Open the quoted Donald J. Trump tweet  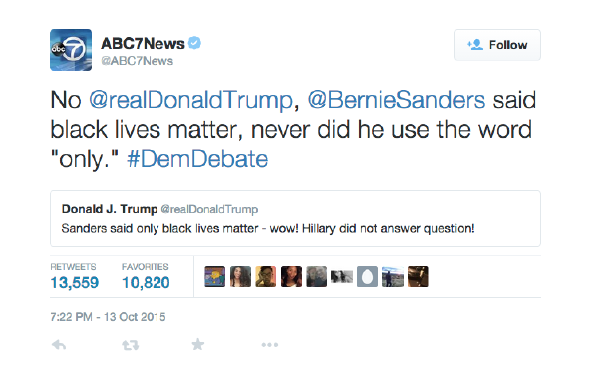[x=295, y=219]
